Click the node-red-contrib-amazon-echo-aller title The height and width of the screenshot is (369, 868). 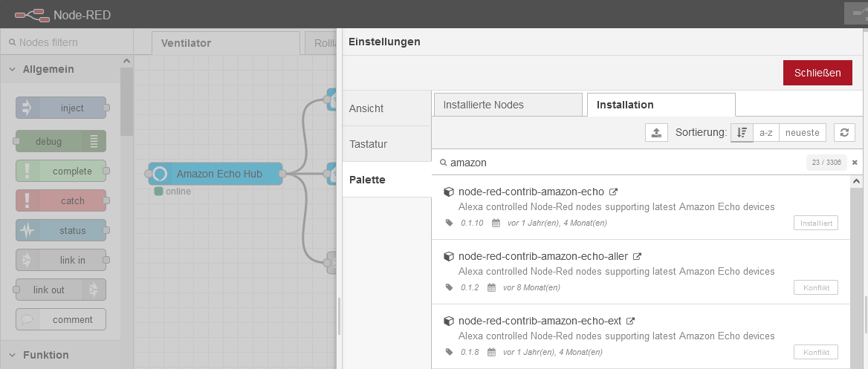pyautogui.click(x=543, y=257)
